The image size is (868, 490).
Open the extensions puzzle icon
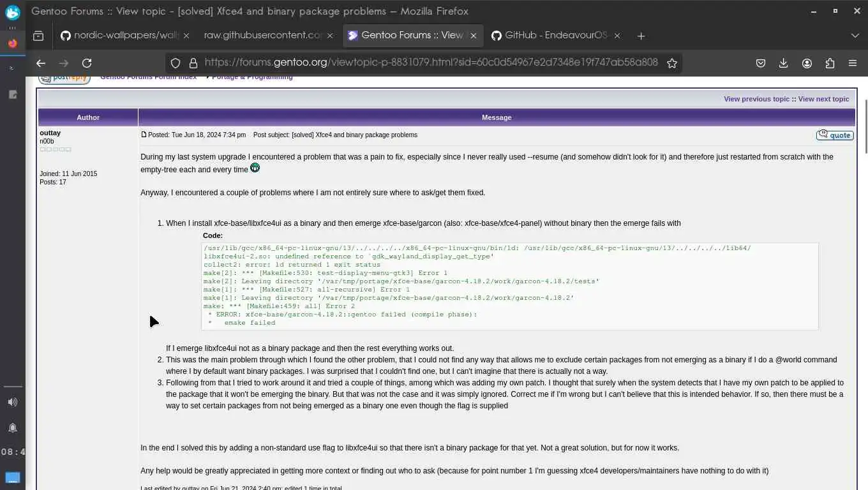click(x=830, y=63)
